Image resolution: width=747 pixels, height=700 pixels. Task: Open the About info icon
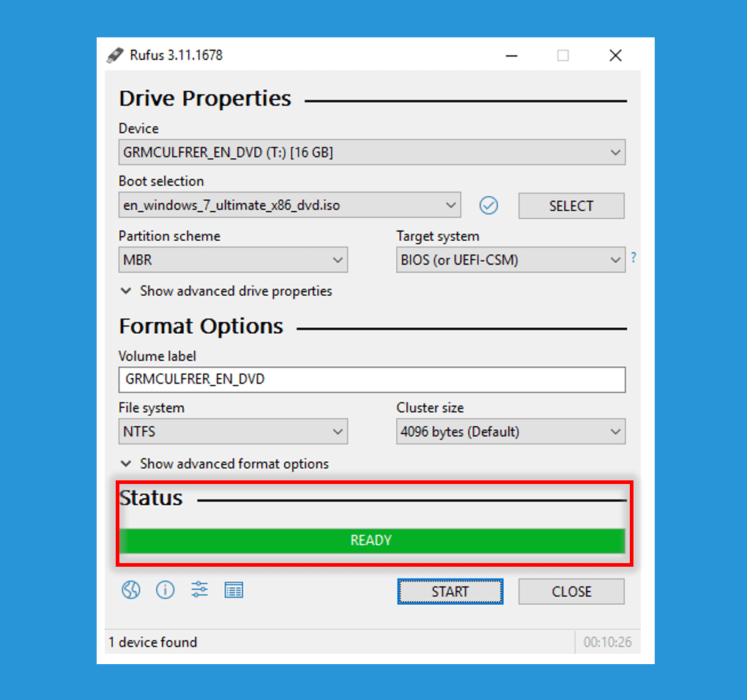166,590
